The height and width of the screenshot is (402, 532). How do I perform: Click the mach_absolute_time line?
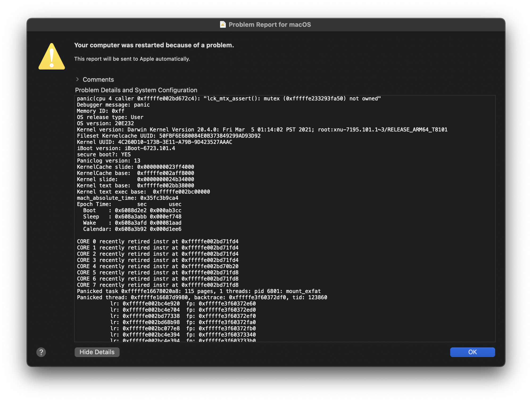(127, 198)
